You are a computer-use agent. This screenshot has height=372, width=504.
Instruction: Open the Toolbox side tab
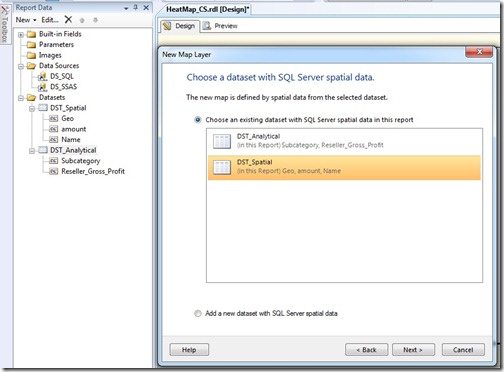pyautogui.click(x=4, y=25)
